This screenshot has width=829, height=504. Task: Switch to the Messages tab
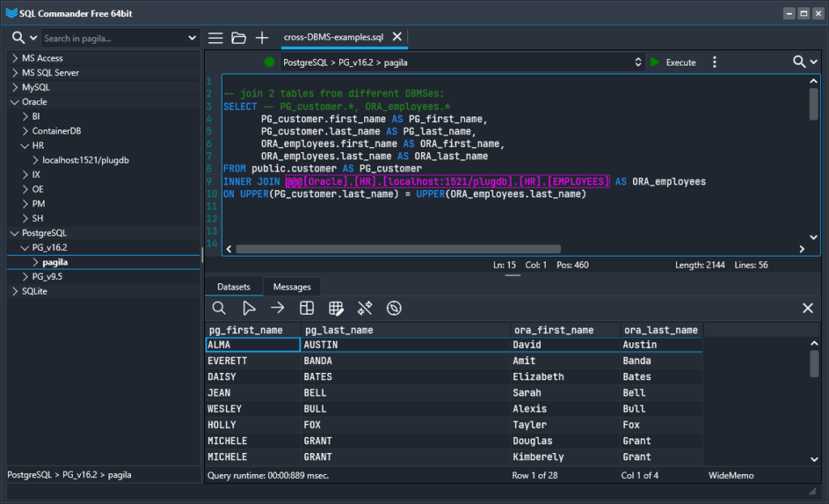[291, 286]
